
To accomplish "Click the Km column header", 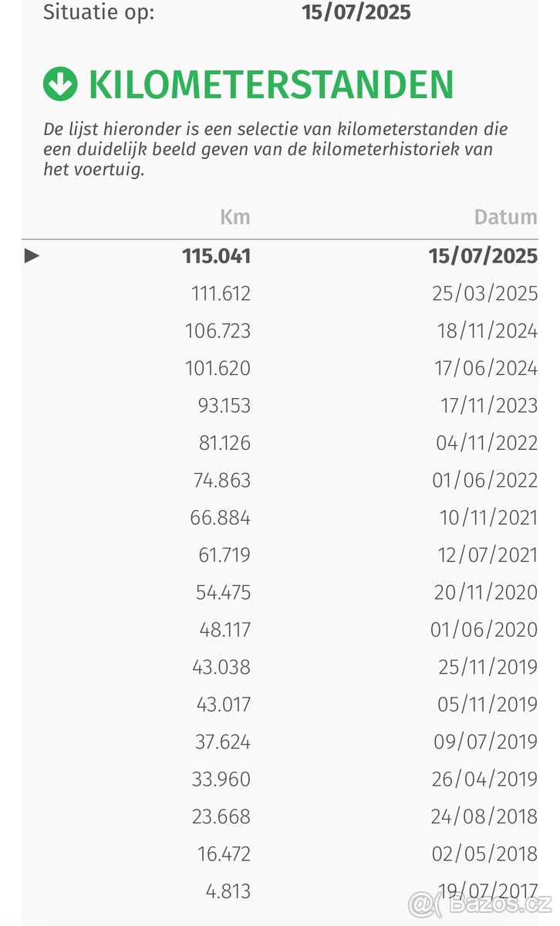I will 235,217.
